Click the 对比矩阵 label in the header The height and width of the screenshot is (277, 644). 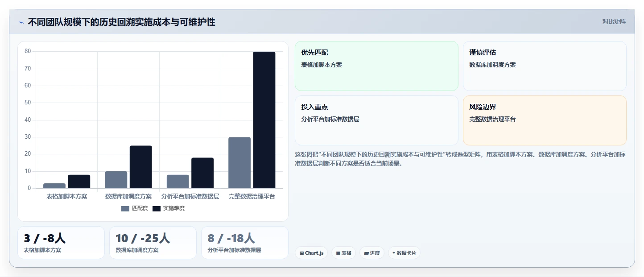614,21
